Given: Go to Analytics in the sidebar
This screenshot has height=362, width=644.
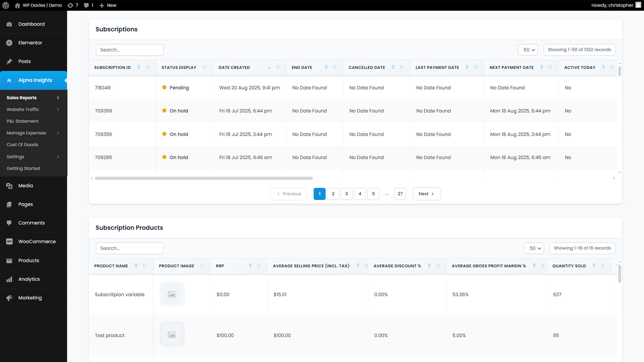Looking at the screenshot, I should point(29,279).
